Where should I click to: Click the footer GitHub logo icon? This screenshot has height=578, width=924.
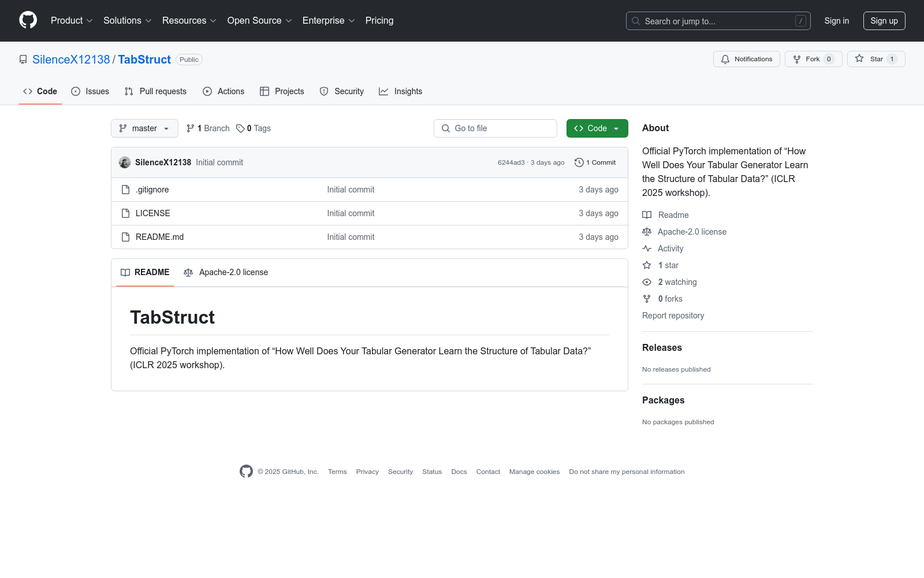pyautogui.click(x=246, y=472)
